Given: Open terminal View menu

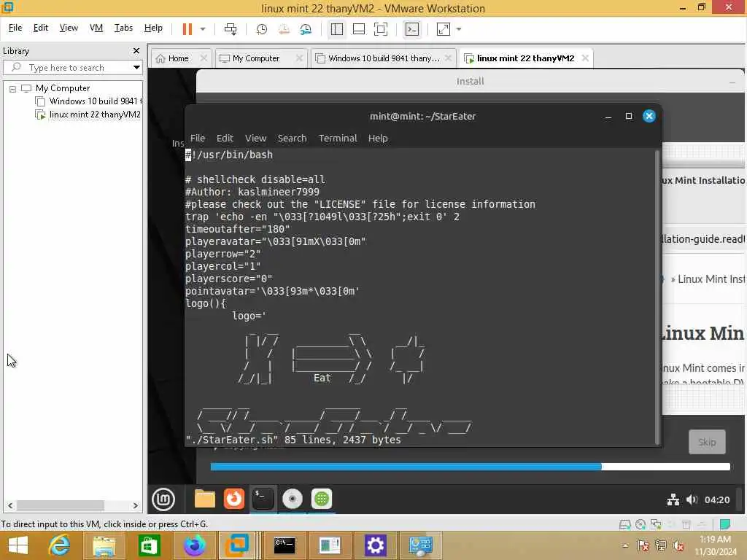Looking at the screenshot, I should point(256,138).
